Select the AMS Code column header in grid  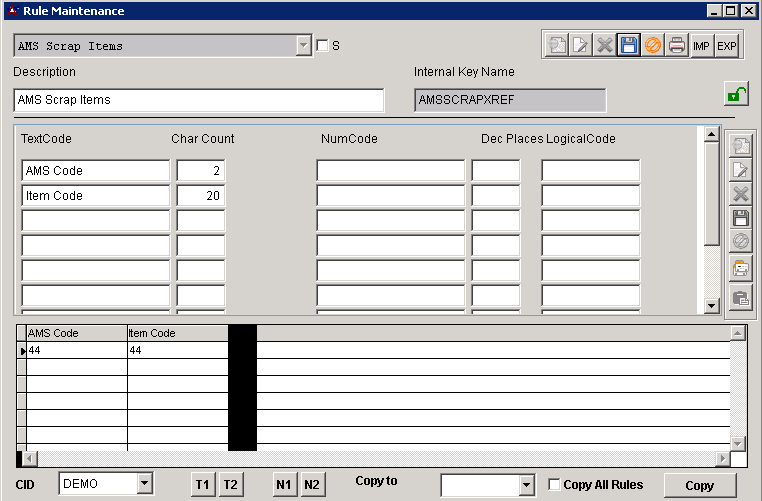click(76, 333)
